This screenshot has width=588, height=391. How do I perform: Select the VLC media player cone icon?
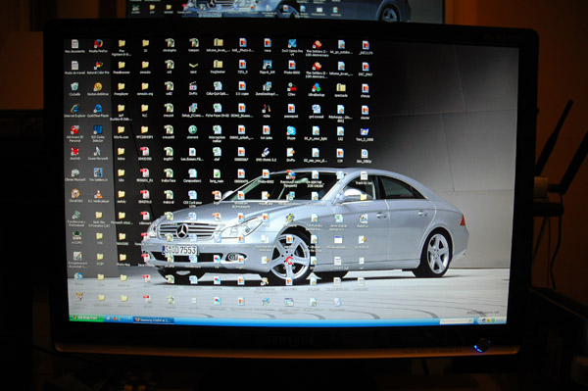(98, 195)
